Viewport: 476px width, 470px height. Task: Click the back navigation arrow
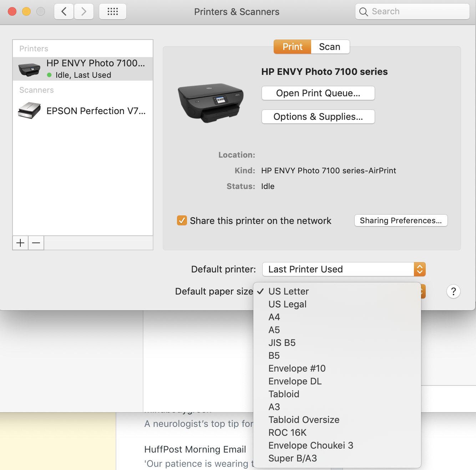point(64,11)
